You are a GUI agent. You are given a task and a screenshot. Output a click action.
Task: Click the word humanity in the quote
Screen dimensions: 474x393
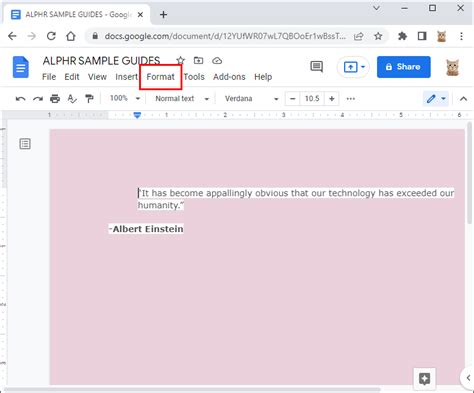coord(158,205)
